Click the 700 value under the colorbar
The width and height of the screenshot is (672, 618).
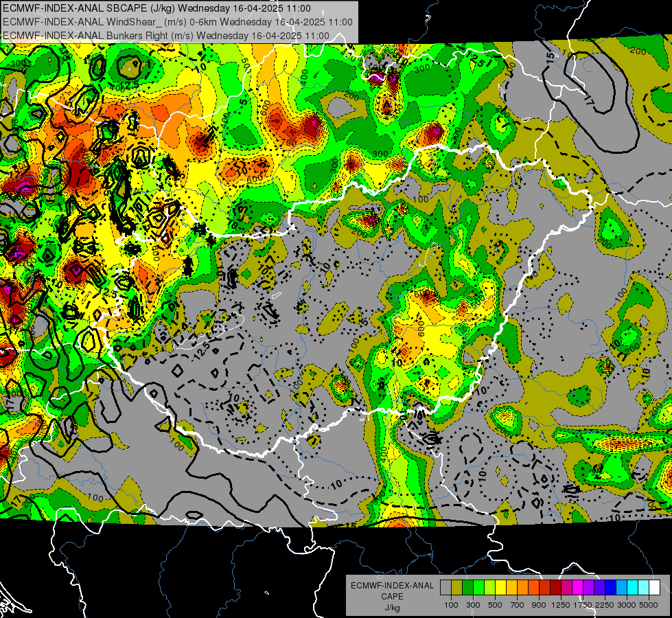click(518, 605)
